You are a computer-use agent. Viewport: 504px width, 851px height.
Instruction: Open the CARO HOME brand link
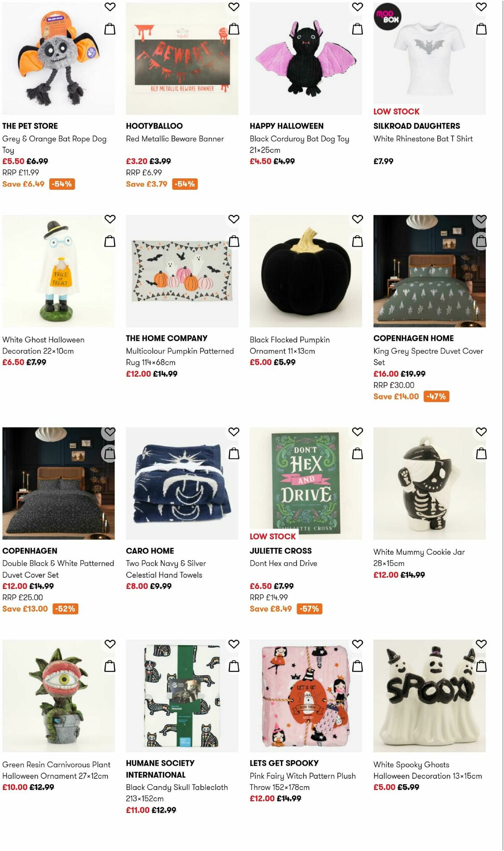150,551
